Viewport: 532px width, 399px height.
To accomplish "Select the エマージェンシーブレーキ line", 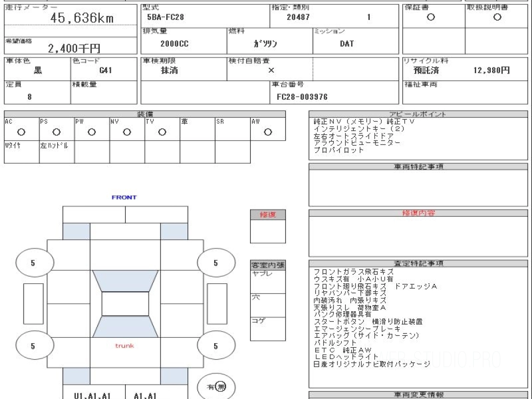I will pos(357,329).
